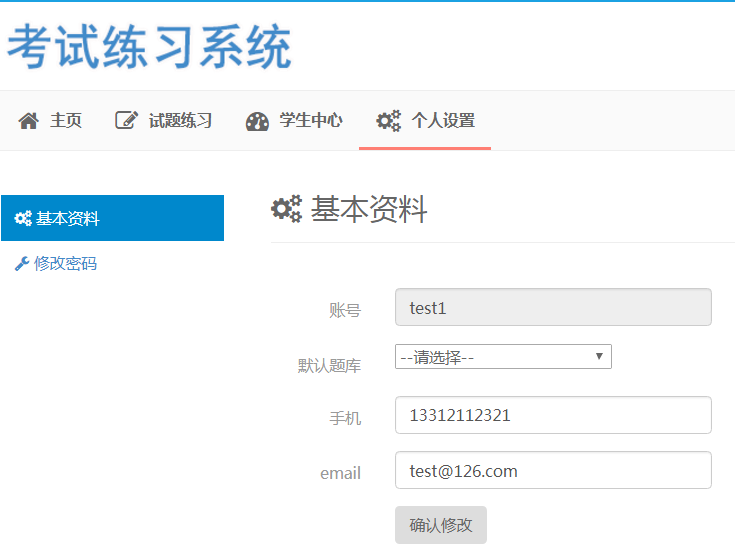The width and height of the screenshot is (735, 559).
Task: Focus the email input field
Action: [x=553, y=470]
